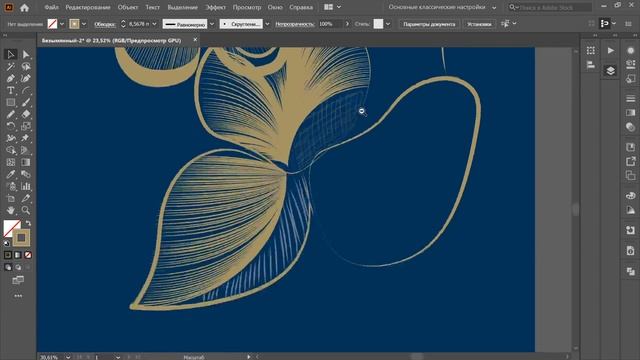
Task: Open the Actions panel (play icon)
Action: pos(610,51)
